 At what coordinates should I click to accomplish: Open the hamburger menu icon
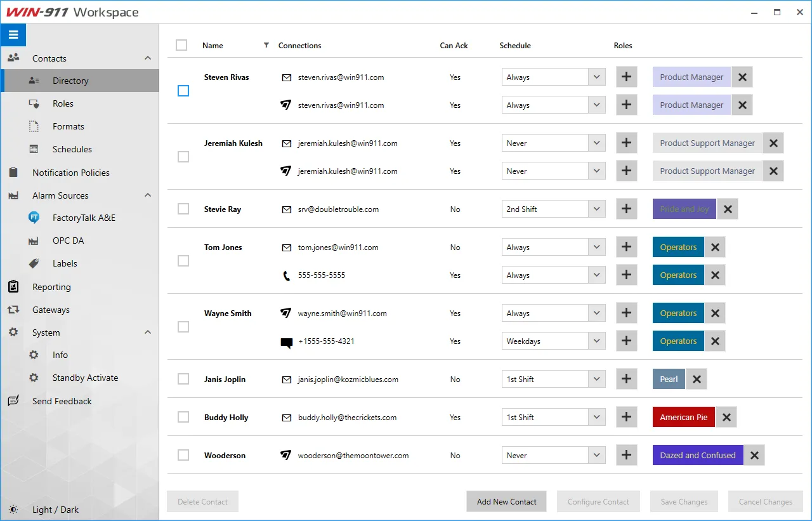13,35
